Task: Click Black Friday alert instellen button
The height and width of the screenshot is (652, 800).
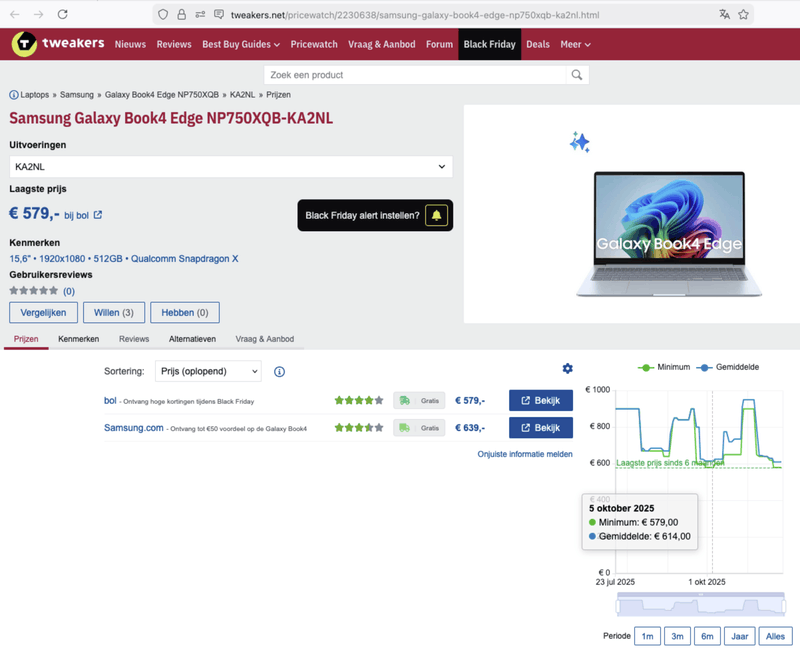Action: click(375, 215)
